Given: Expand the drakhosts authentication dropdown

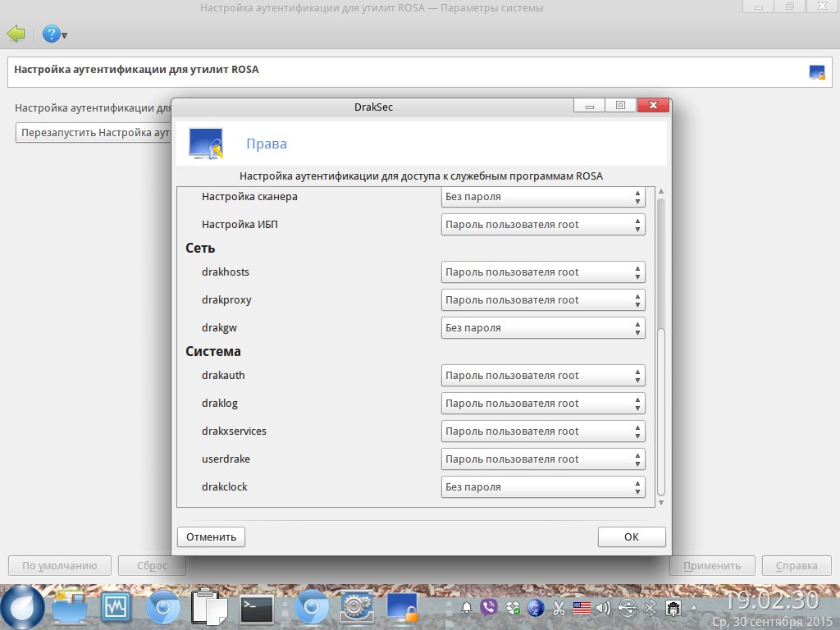Looking at the screenshot, I should tap(543, 272).
